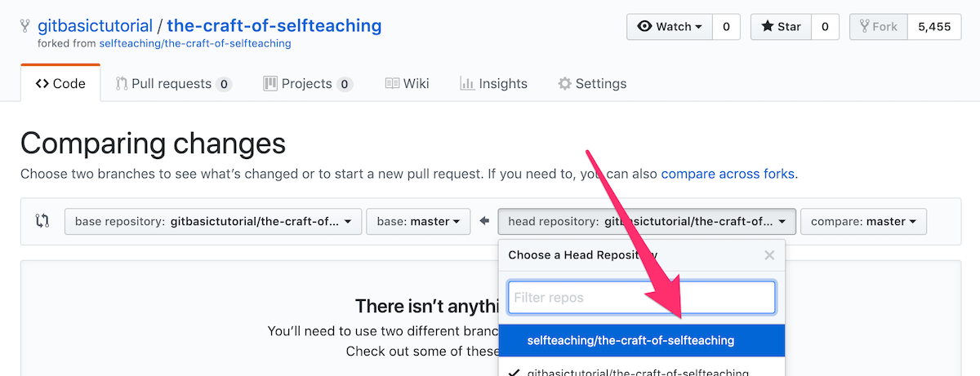Image resolution: width=980 pixels, height=376 pixels.
Task: Click the Star count of 0
Action: tap(825, 26)
